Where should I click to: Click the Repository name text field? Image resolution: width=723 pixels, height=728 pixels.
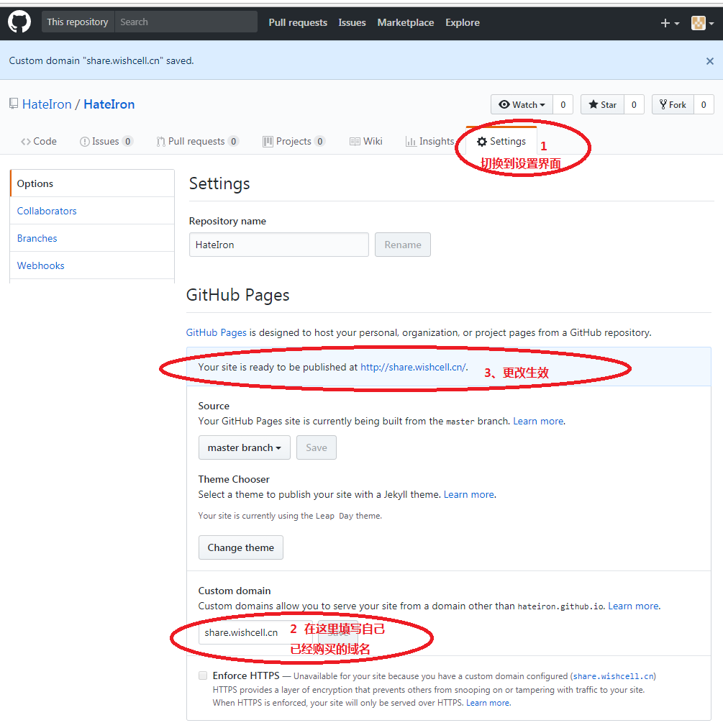click(x=278, y=245)
